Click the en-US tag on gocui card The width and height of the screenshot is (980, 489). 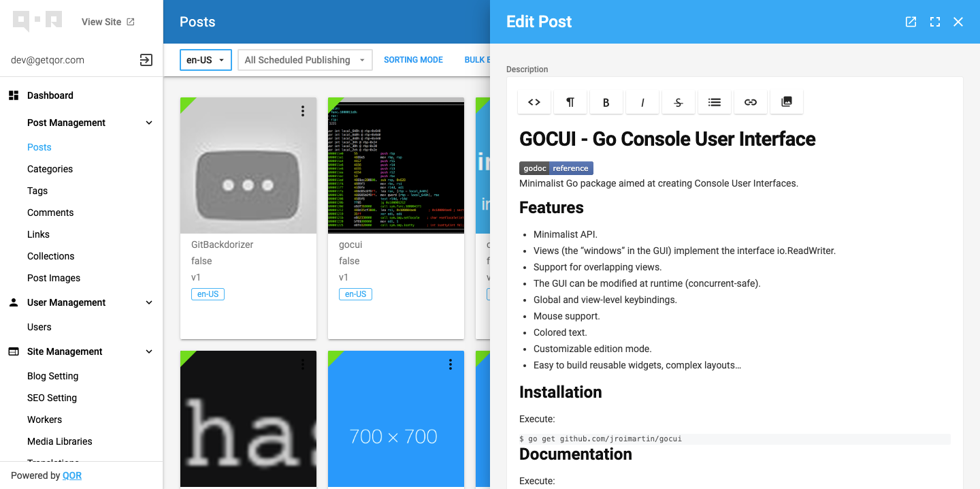pos(355,294)
